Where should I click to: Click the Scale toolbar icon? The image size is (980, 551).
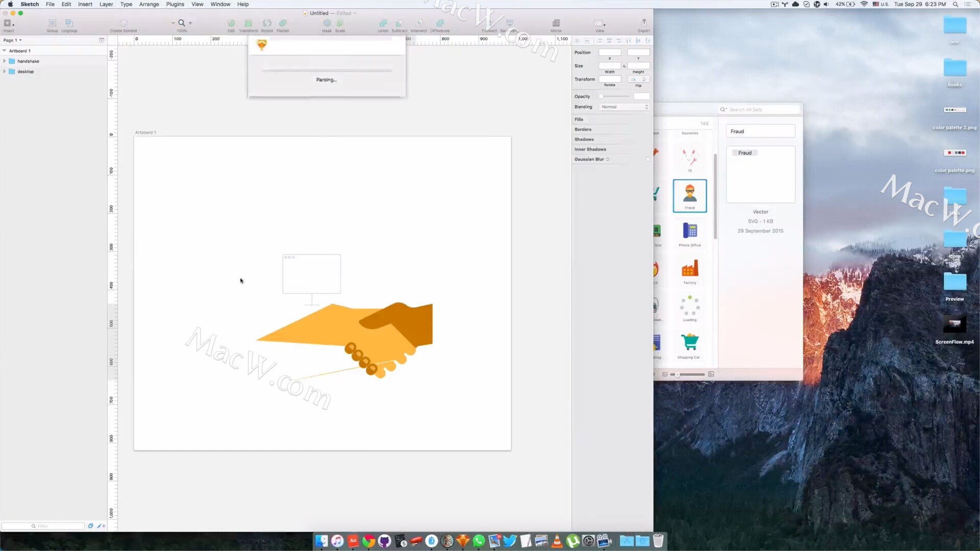coord(340,25)
